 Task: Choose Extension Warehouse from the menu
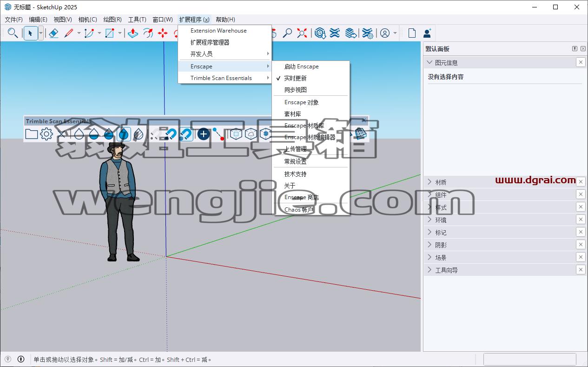pos(225,31)
